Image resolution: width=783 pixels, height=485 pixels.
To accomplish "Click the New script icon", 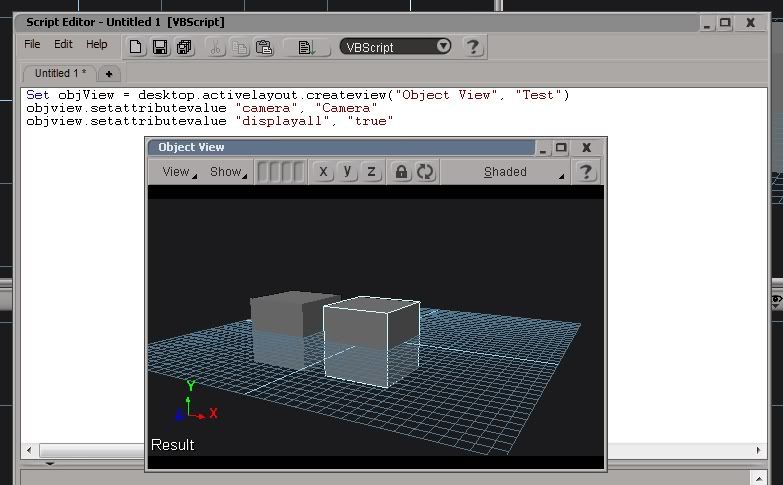I will 135,47.
